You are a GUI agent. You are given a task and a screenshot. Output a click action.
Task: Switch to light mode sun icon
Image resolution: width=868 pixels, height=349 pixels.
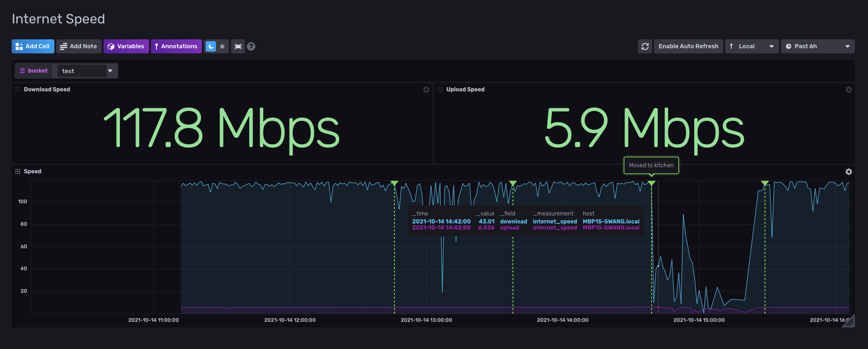(x=223, y=46)
